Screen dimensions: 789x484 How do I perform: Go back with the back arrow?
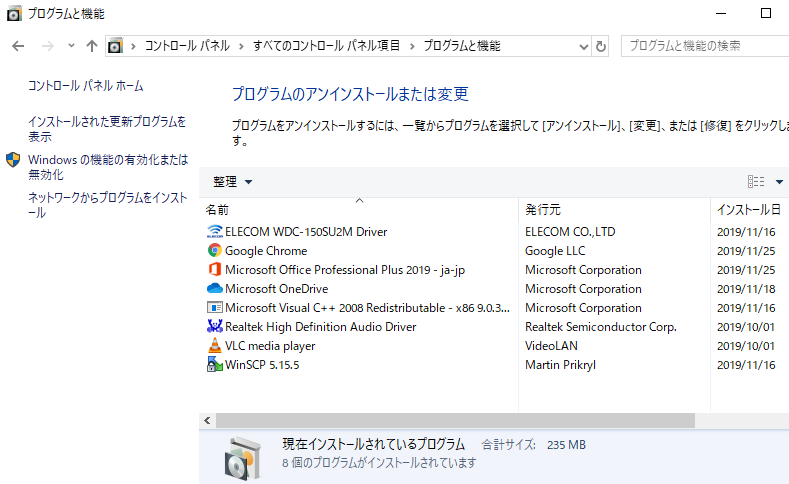point(18,46)
